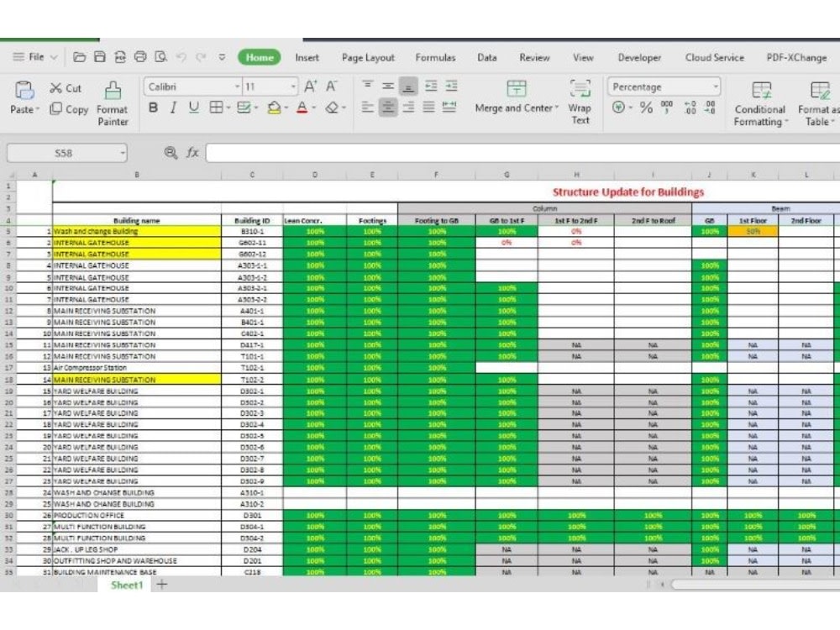Click the increase decimal places icon
The height and width of the screenshot is (630, 840).
tap(689, 108)
